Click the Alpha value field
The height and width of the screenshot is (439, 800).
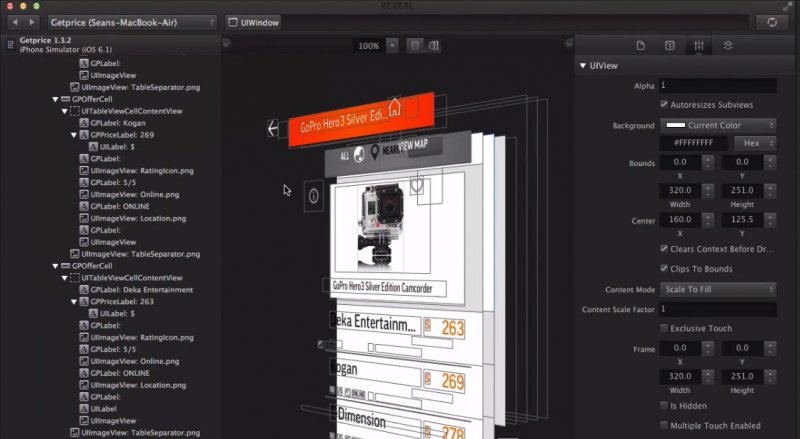[x=718, y=85]
